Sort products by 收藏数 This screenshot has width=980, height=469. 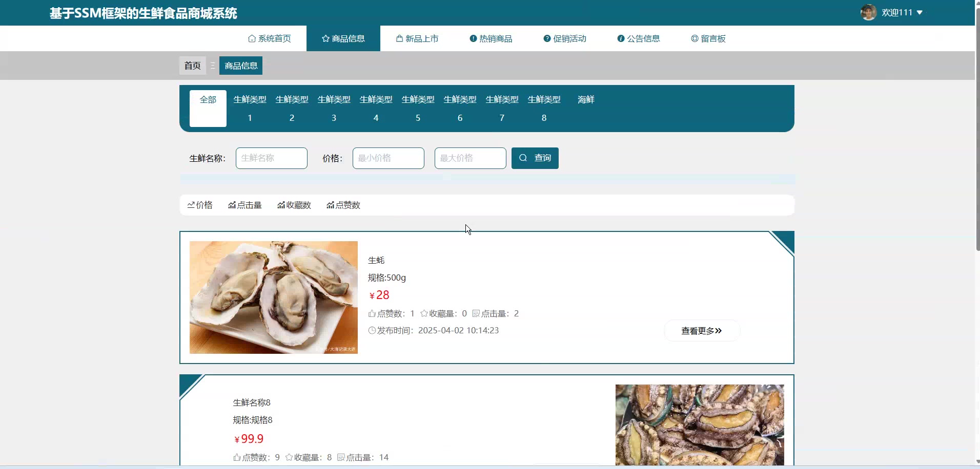[x=294, y=205]
